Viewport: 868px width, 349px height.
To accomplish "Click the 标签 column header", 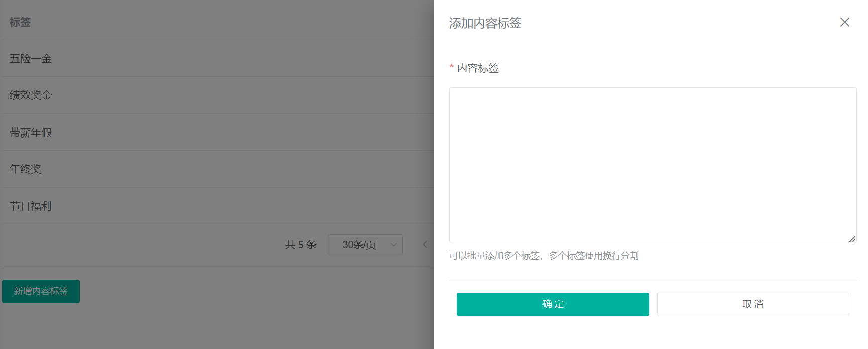I will (x=19, y=22).
